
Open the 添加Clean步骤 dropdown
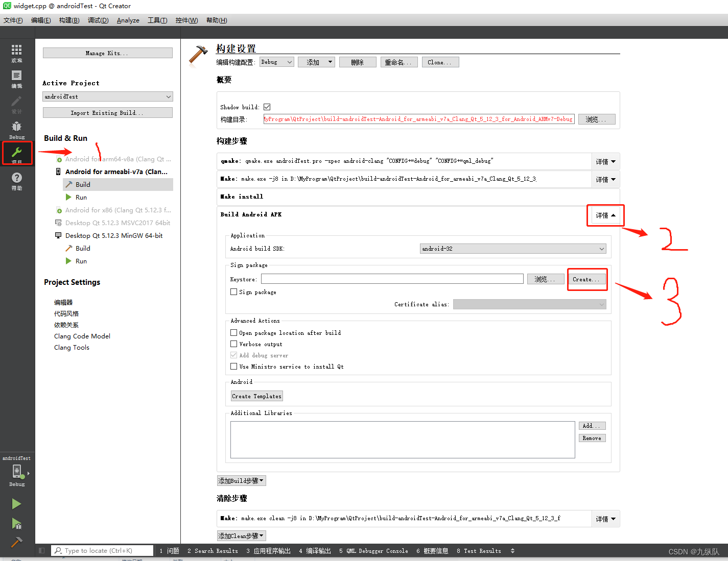point(242,536)
